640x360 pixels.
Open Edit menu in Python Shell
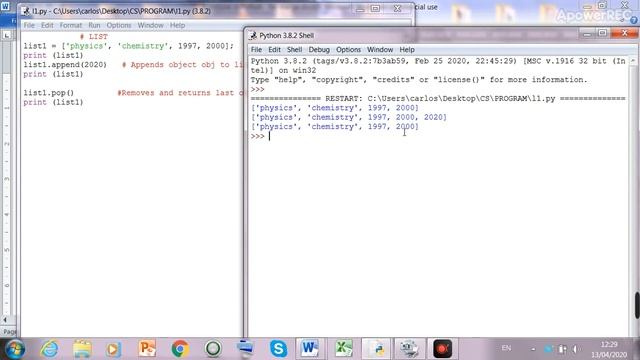[x=274, y=49]
